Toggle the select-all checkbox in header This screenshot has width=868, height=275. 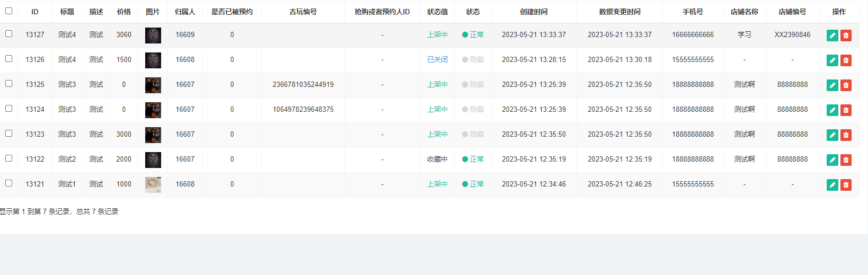coord(8,11)
